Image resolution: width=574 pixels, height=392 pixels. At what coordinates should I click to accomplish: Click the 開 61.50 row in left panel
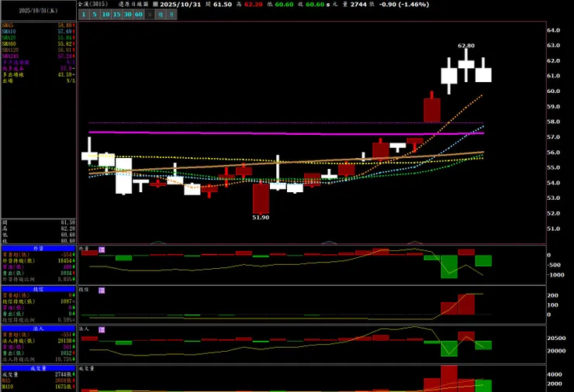(39, 222)
